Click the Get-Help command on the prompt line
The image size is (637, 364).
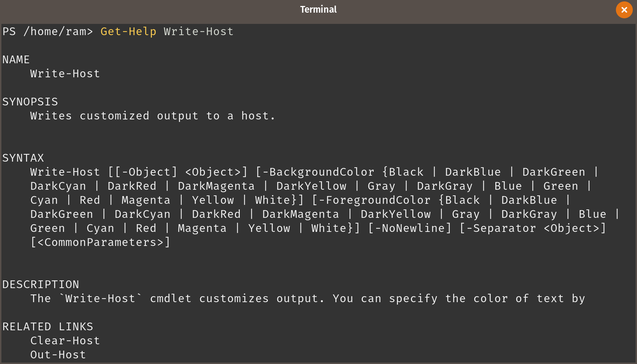click(x=128, y=32)
